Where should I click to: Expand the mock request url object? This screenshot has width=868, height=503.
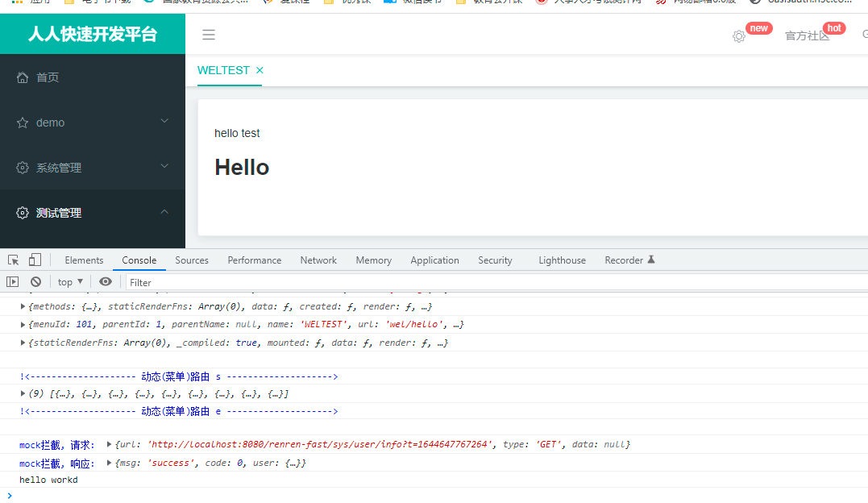(x=109, y=444)
